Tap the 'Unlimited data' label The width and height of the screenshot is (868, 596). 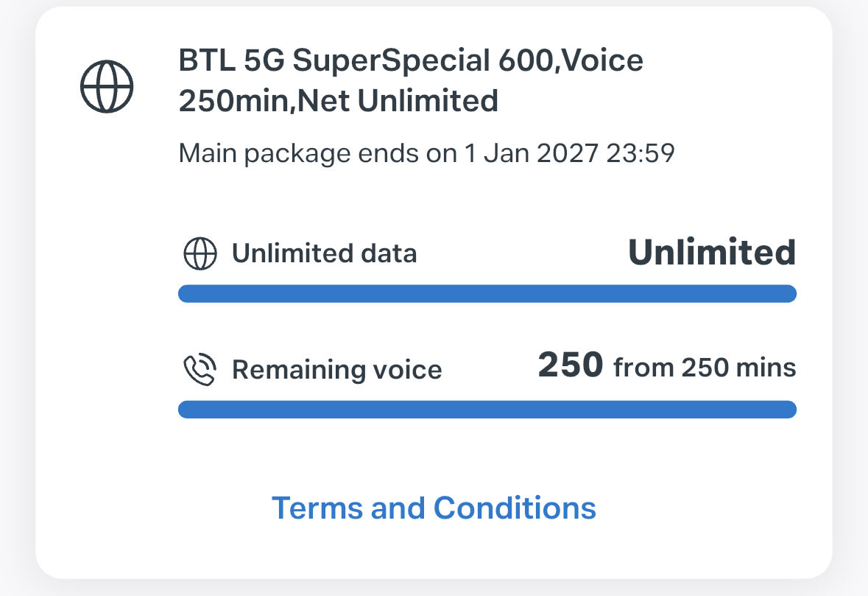click(325, 253)
